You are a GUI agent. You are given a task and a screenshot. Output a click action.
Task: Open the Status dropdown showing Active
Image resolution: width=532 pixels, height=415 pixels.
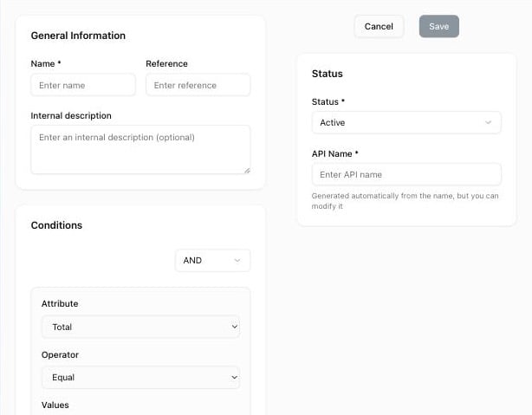pos(406,122)
